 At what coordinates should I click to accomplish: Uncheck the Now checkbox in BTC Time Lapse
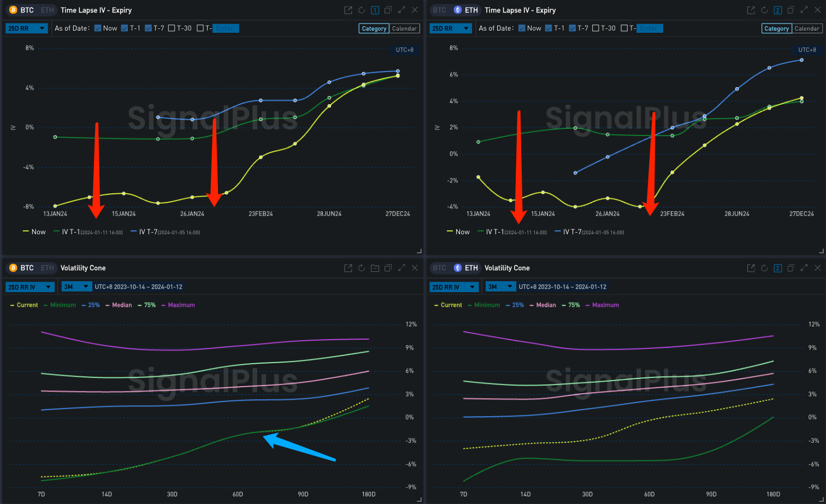coord(98,28)
